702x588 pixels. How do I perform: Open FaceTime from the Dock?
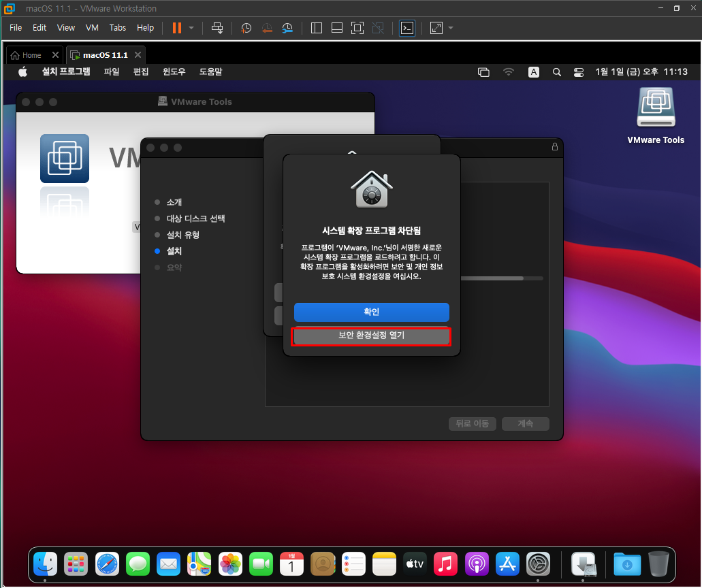pos(261,563)
